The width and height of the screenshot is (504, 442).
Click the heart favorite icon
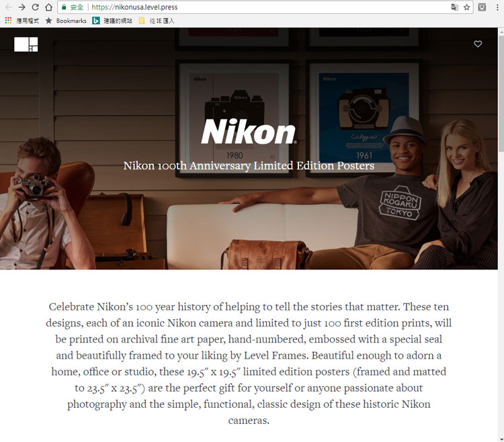tap(478, 44)
